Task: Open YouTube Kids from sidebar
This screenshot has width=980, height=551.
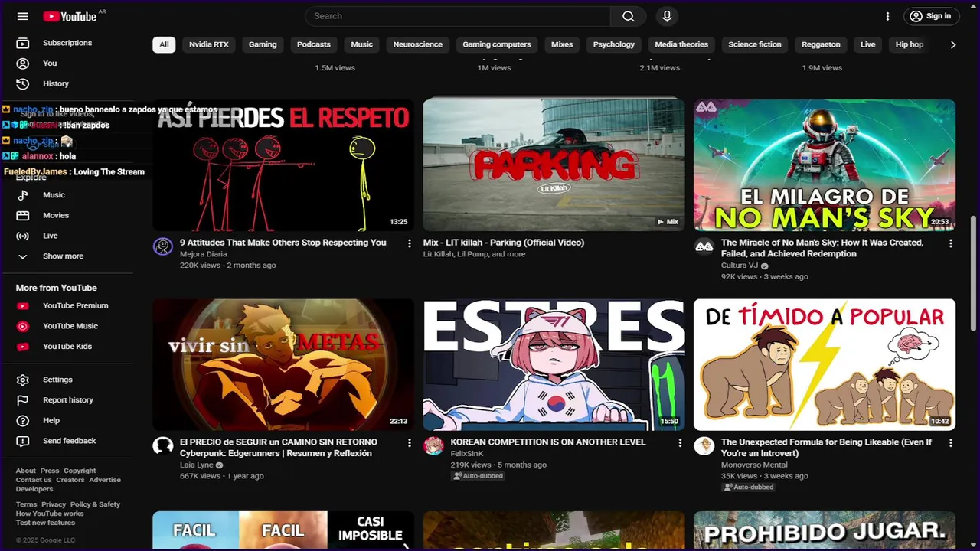Action: tap(67, 347)
